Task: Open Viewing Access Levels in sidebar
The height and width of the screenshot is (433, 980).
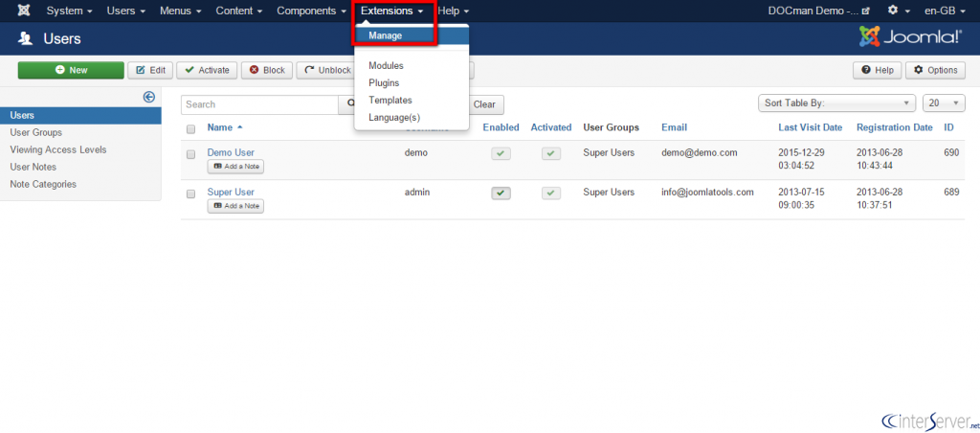Action: coord(58,149)
